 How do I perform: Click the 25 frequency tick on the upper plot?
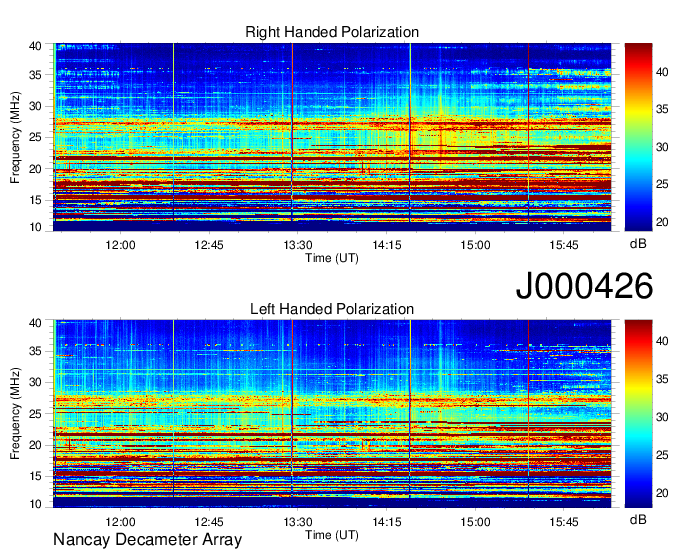coord(35,137)
